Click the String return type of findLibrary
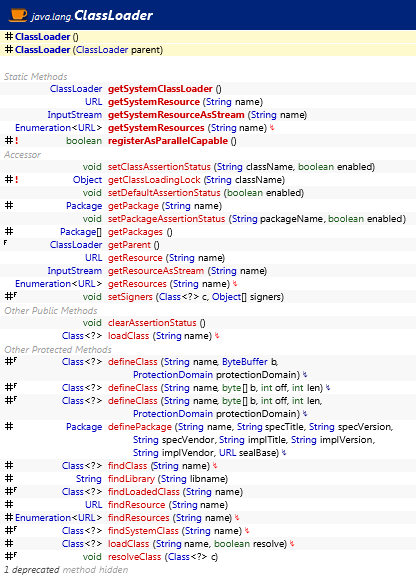 (x=89, y=479)
